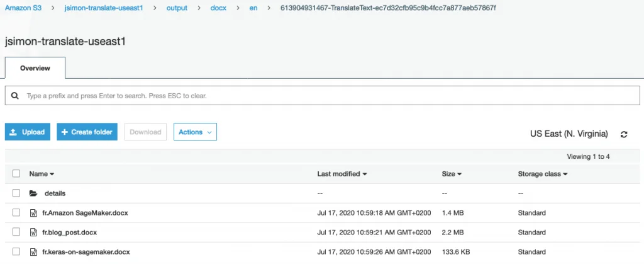This screenshot has height=264, width=644.
Task: Tick the select-all checkbox in the header row
Action: [16, 173]
